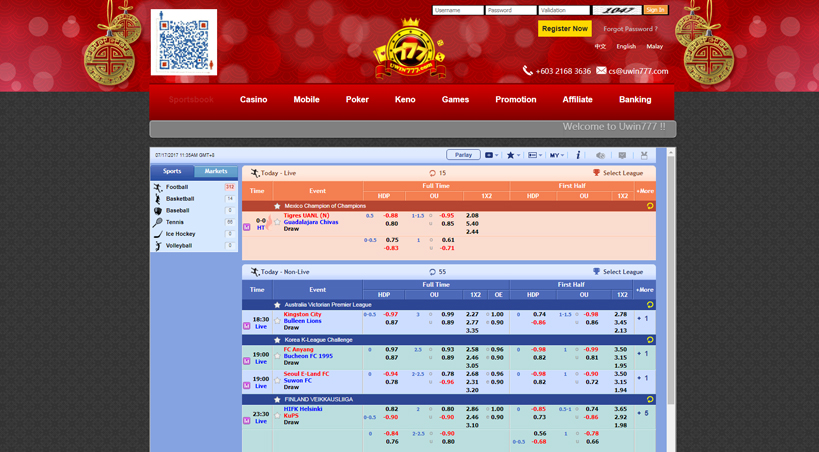
Task: Open the page layout view dropdown
Action: click(535, 155)
